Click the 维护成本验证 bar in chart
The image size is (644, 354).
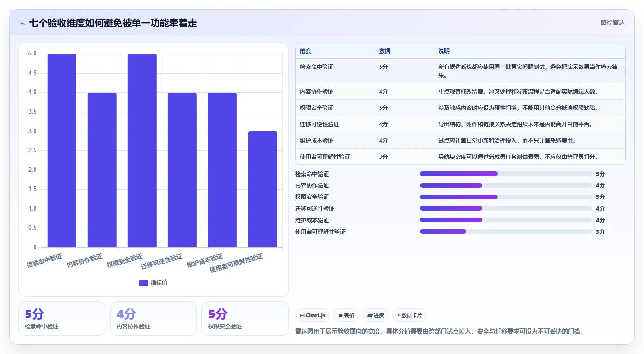(x=222, y=170)
